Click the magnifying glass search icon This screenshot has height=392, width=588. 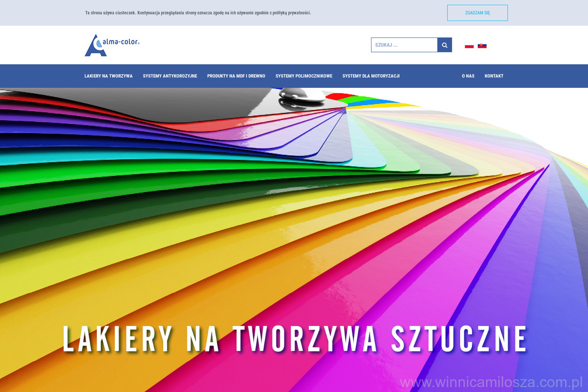(x=444, y=45)
